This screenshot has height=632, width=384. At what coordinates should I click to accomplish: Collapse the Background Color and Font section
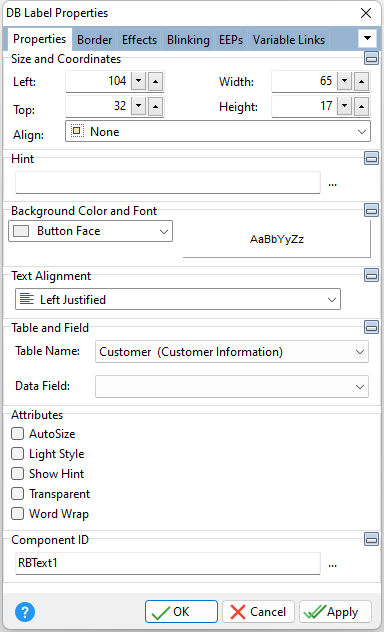coord(371,210)
